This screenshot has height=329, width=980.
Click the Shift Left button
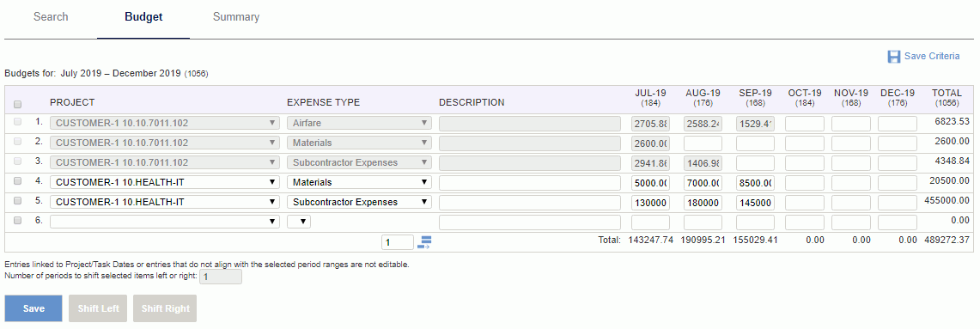(x=98, y=308)
